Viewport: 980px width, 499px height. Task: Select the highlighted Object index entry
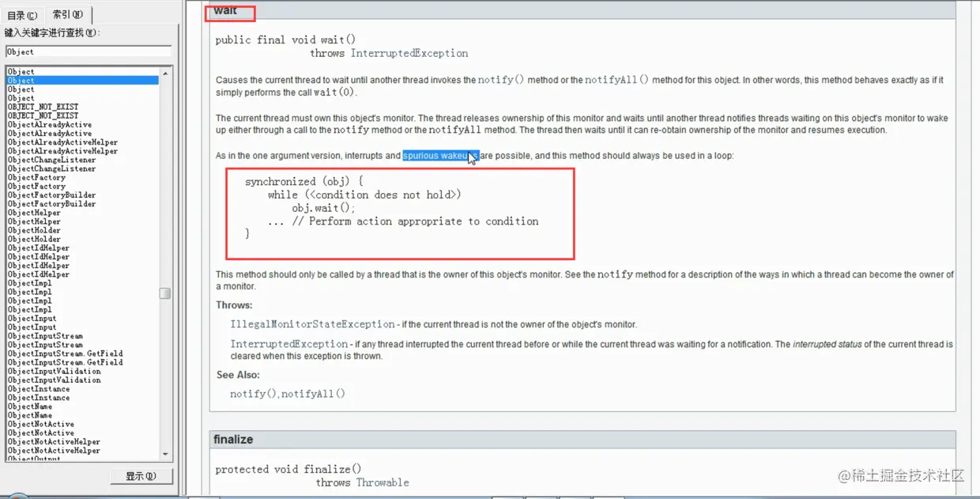tap(82, 81)
